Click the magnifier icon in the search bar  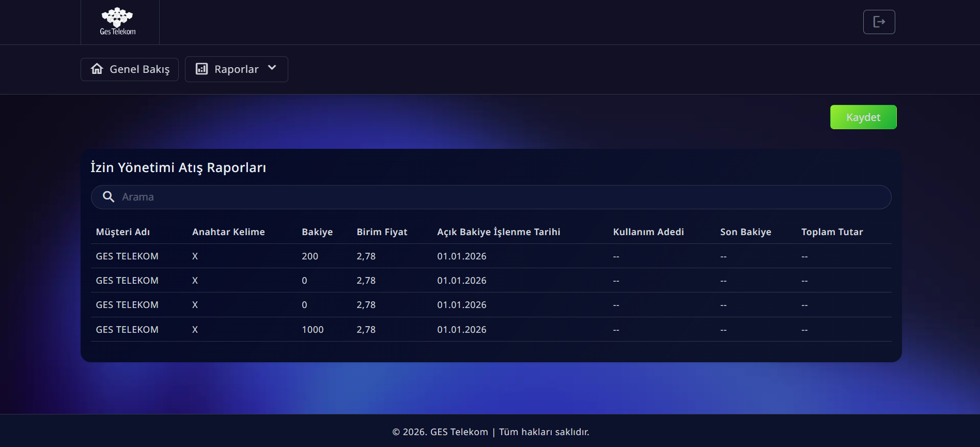click(x=108, y=197)
